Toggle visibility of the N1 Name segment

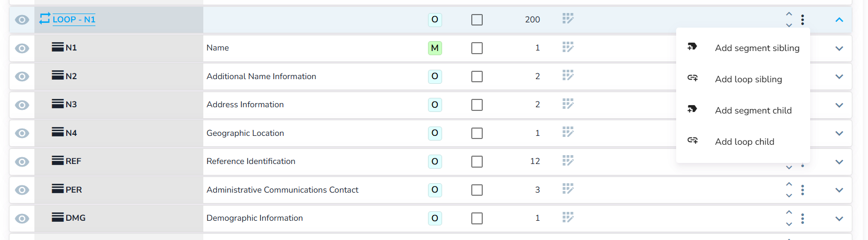coord(22,48)
